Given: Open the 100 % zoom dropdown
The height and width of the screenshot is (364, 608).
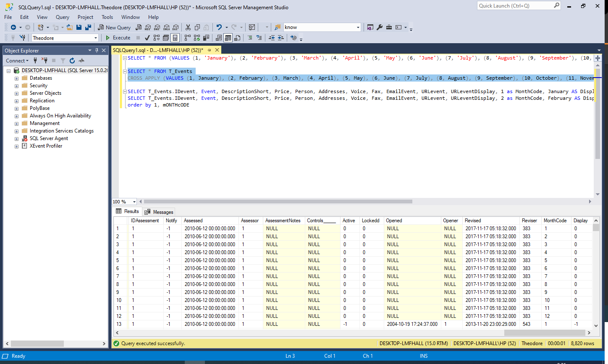Looking at the screenshot, I should tap(134, 202).
